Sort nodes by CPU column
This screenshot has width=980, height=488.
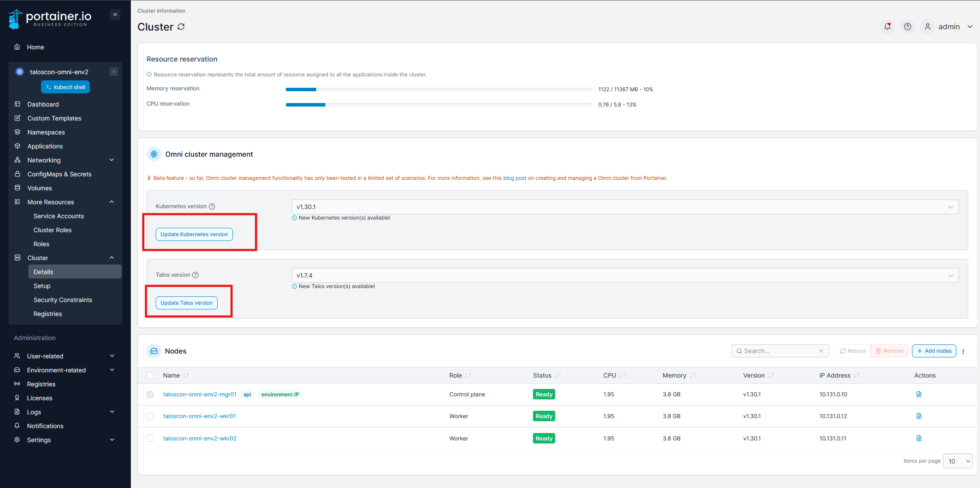pyautogui.click(x=614, y=375)
